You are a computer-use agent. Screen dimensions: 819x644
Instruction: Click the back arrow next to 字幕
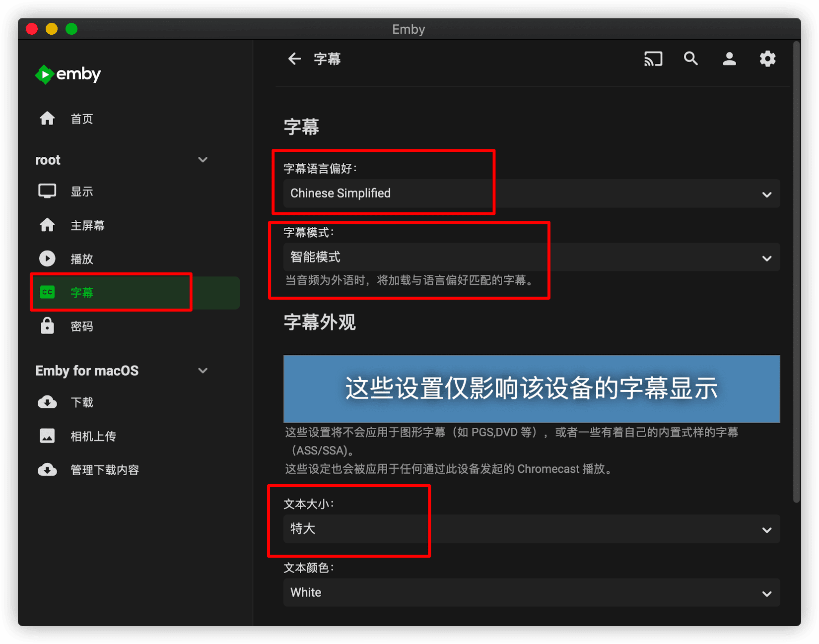(294, 59)
